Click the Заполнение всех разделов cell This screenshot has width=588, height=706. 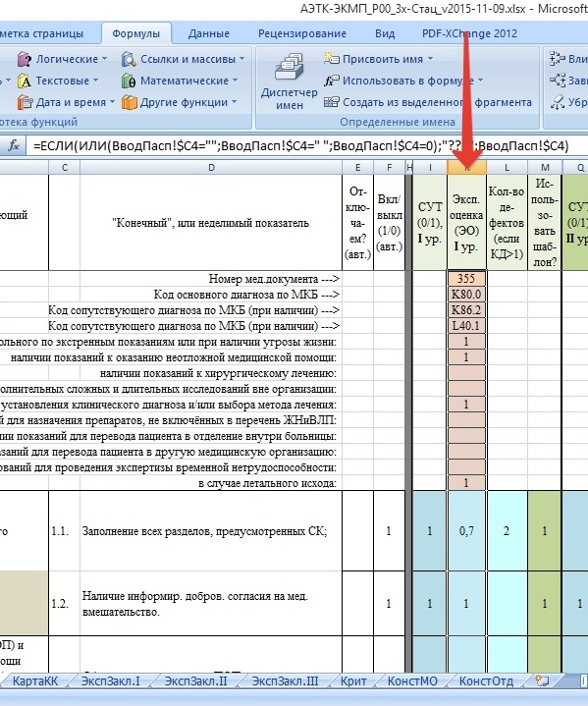(211, 531)
